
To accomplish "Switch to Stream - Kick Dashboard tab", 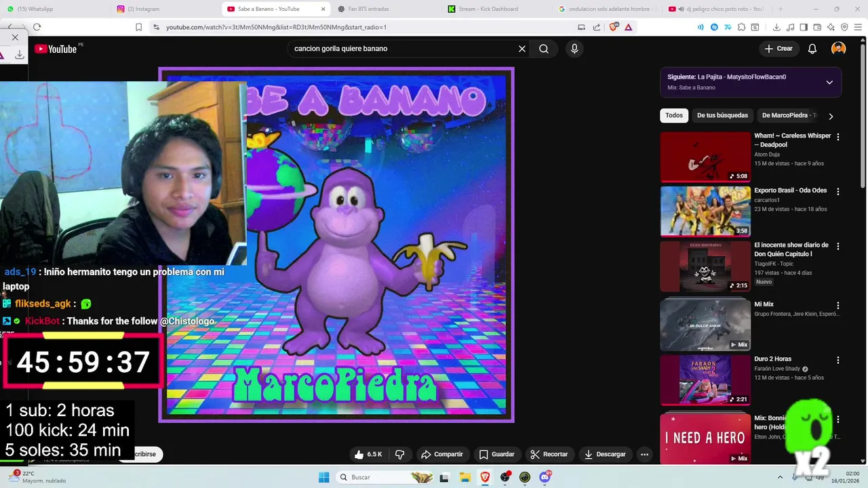I will pyautogui.click(x=496, y=9).
